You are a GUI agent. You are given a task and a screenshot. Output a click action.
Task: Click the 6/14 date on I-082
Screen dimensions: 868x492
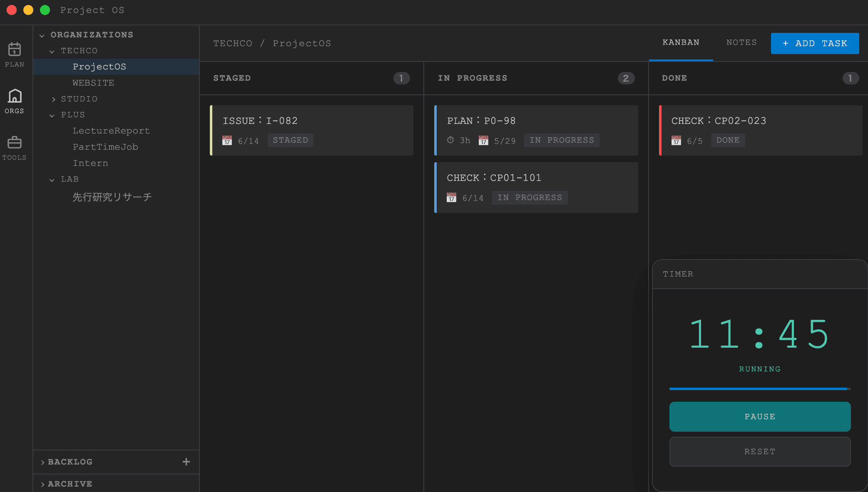click(248, 141)
